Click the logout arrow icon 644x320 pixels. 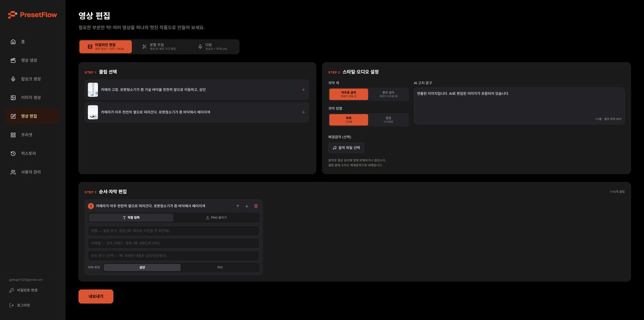11,305
